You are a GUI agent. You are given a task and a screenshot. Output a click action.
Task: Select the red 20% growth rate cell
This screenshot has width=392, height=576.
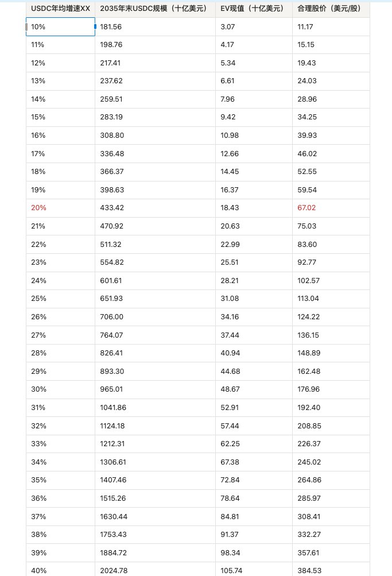point(60,208)
